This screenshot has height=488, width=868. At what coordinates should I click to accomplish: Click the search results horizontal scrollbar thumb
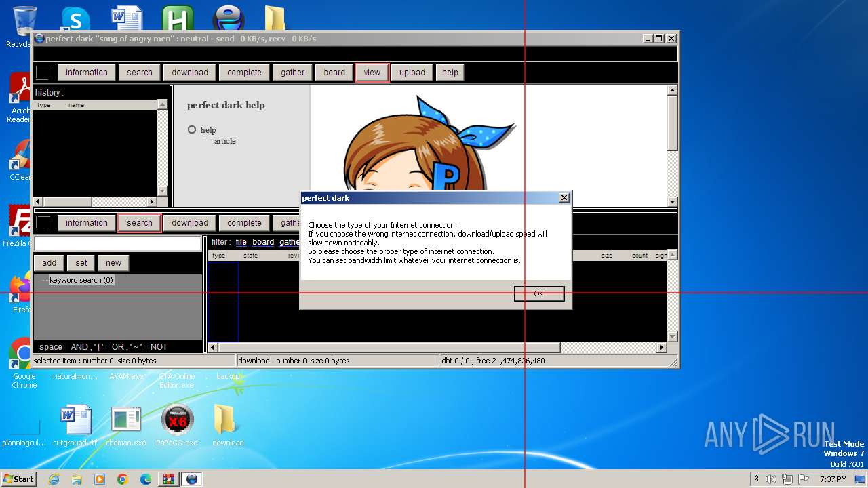tap(389, 348)
